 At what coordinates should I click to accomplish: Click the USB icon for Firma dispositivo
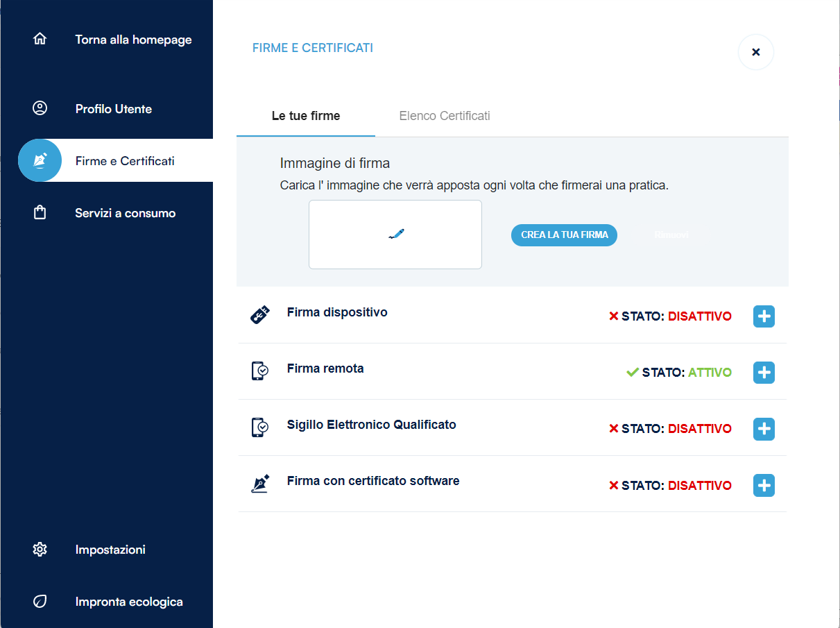coord(259,315)
